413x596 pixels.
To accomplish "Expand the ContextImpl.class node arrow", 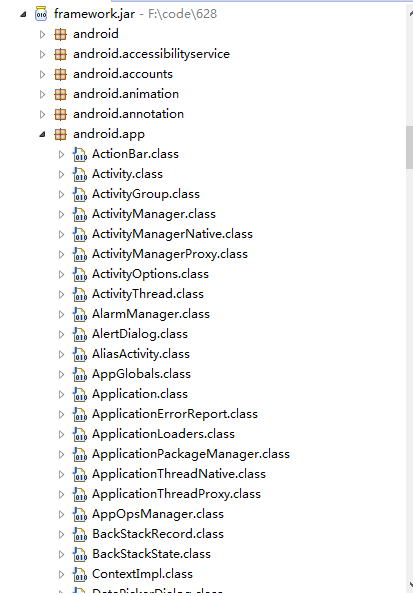I will click(61, 574).
